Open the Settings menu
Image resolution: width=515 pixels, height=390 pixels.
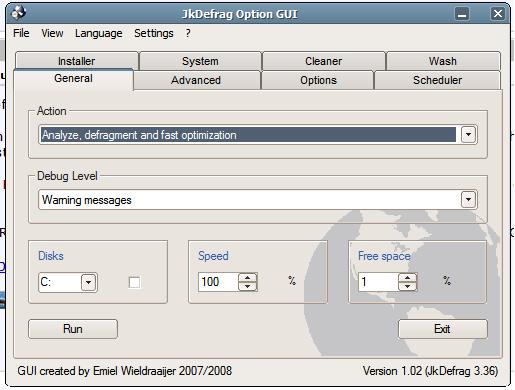point(154,33)
